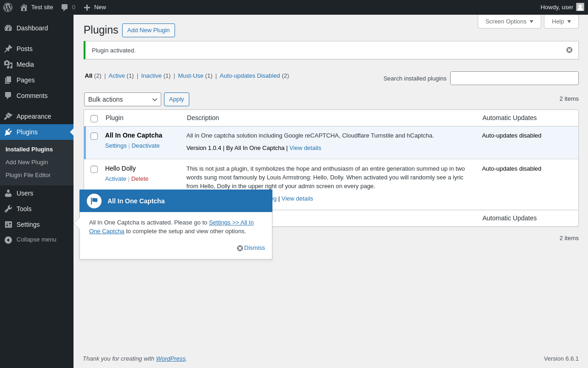Screen dimensions: 588x368
Task: Click the Media sidebar icon
Action: click(8, 64)
